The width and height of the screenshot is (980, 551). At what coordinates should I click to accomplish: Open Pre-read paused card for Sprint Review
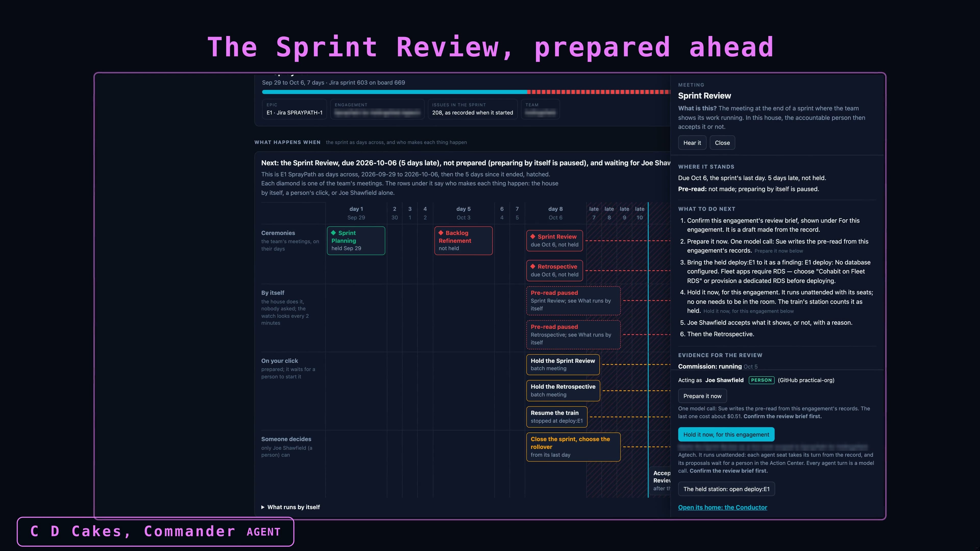[x=573, y=300]
